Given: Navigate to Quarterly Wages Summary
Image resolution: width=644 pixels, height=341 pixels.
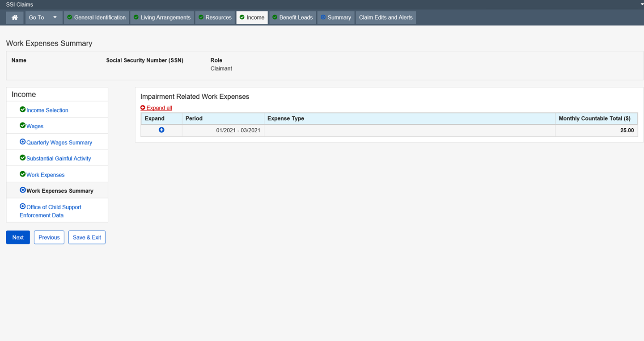Looking at the screenshot, I should click(x=59, y=143).
